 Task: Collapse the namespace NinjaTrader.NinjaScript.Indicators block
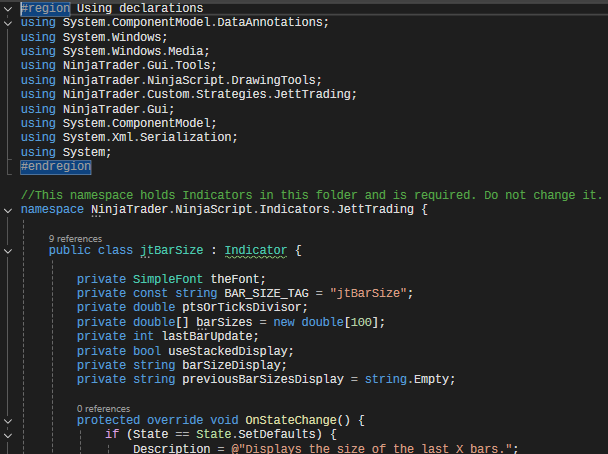pos(8,210)
